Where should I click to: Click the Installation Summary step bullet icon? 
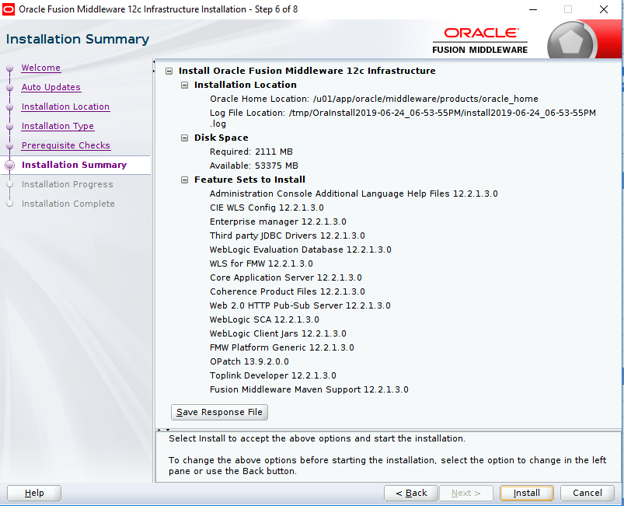point(10,165)
